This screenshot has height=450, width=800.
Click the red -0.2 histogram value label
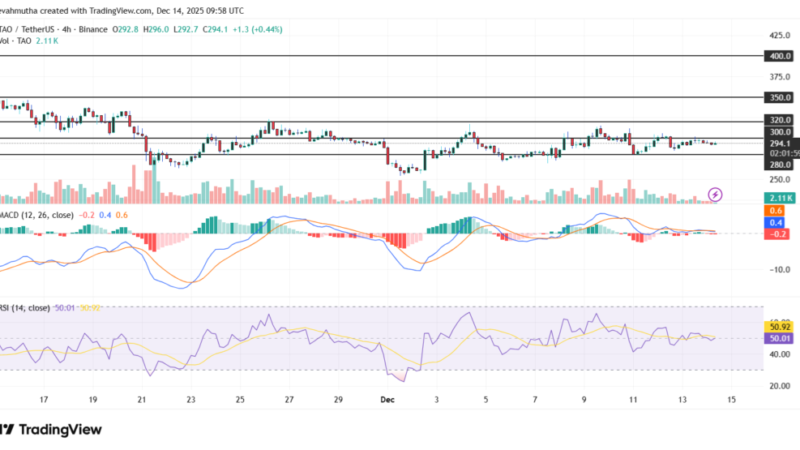(x=777, y=234)
